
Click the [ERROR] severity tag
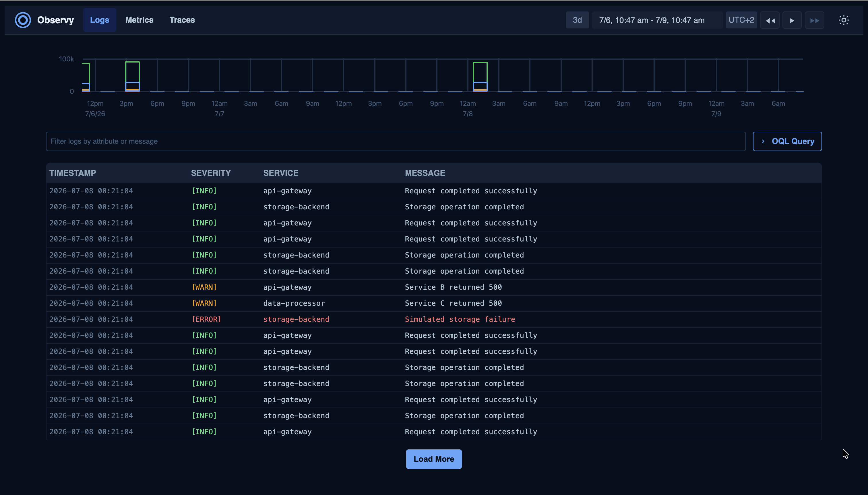[x=206, y=319]
